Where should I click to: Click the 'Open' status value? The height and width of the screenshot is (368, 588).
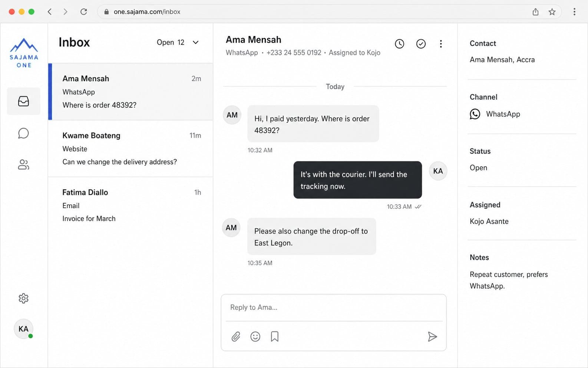(478, 168)
